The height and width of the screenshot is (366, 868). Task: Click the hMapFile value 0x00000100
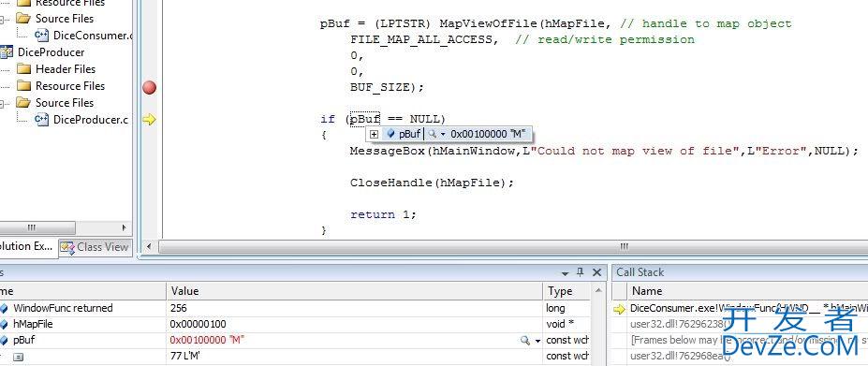point(199,324)
